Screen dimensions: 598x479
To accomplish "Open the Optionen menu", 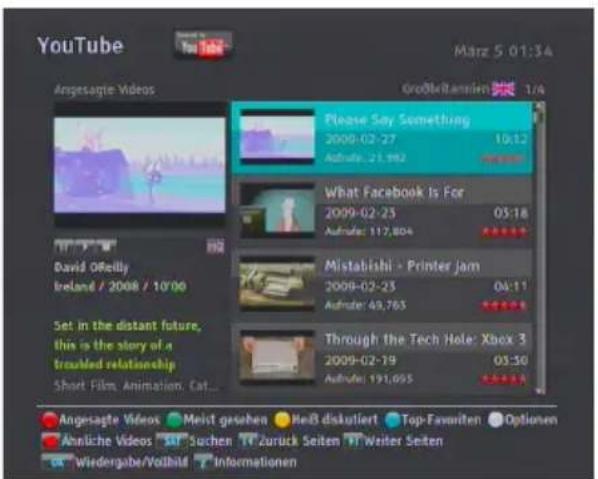I will pyautogui.click(x=530, y=420).
